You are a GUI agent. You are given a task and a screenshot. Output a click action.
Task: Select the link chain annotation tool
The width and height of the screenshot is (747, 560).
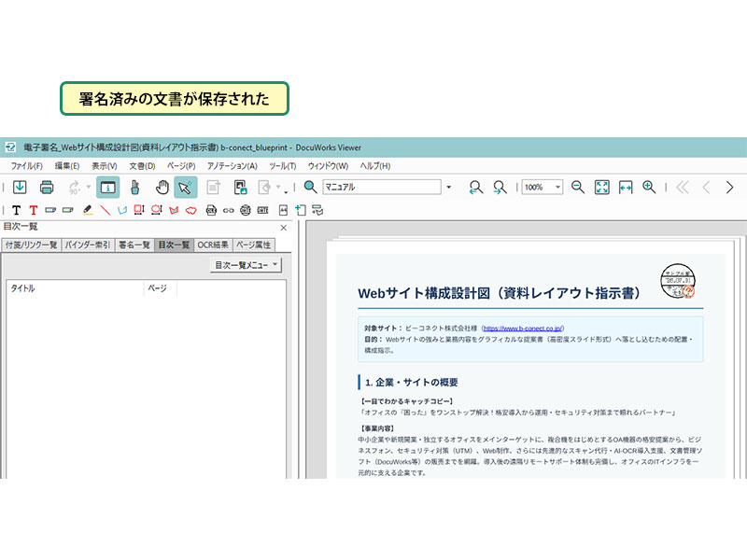(229, 210)
